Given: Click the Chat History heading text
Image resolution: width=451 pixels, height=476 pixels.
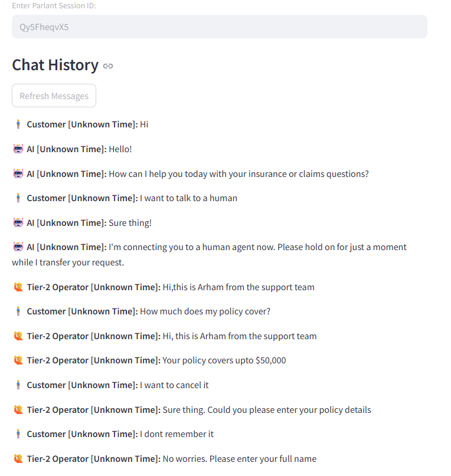Looking at the screenshot, I should 55,65.
